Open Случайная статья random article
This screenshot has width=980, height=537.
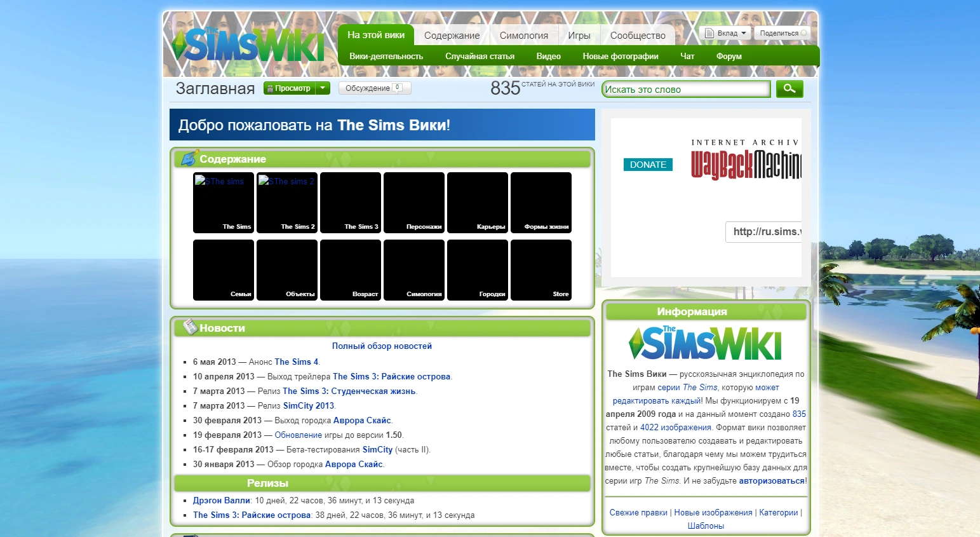click(480, 56)
